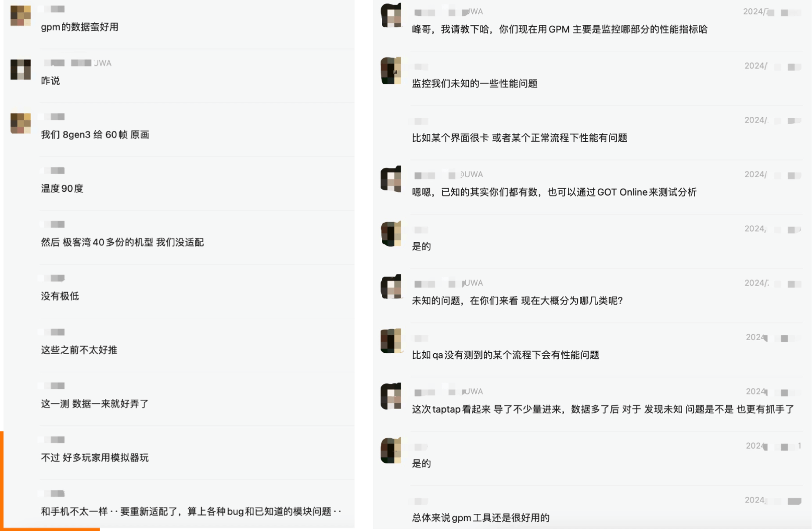Select the message '温度90度'
Viewport: 812px width, 531px height.
[x=62, y=189]
